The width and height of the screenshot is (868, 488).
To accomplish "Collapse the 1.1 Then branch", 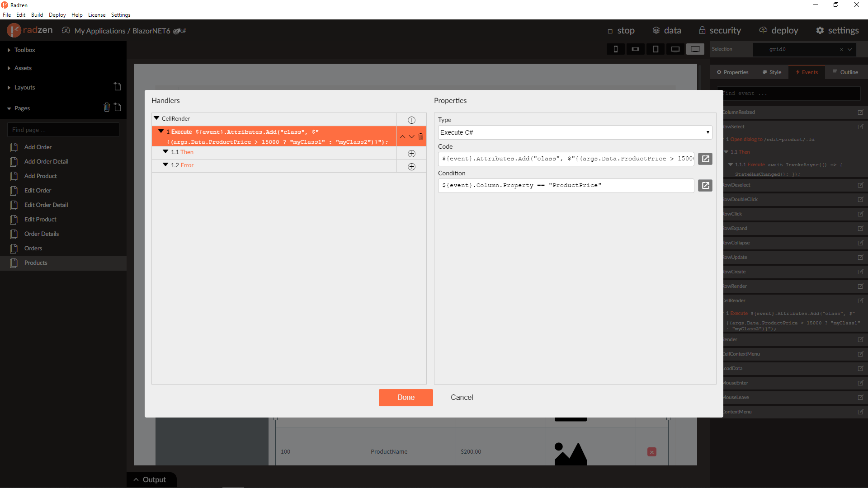I will 165,152.
